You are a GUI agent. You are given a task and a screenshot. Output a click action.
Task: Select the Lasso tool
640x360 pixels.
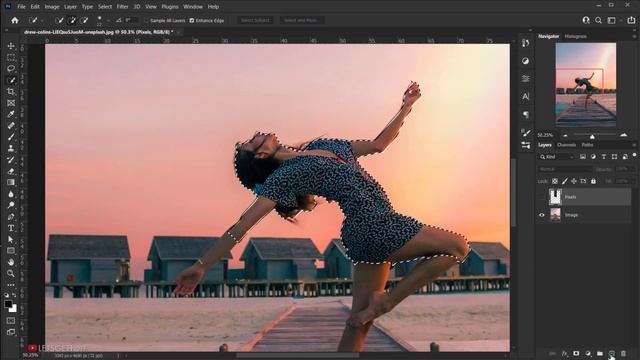(11, 69)
